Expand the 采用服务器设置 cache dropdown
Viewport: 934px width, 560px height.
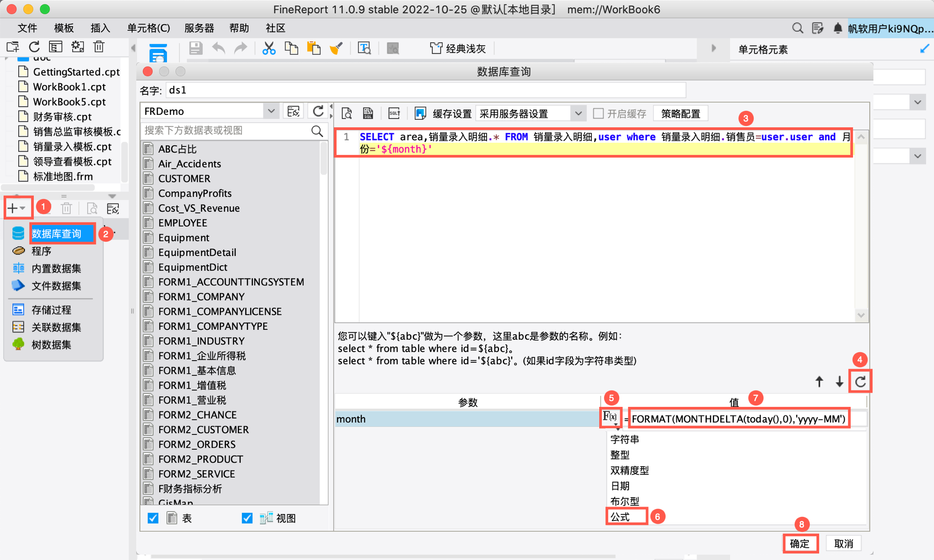coord(578,114)
